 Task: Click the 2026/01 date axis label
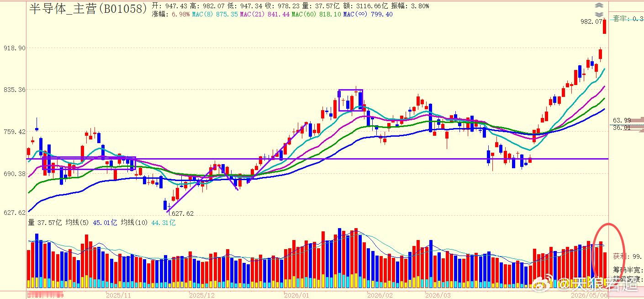click(x=296, y=295)
